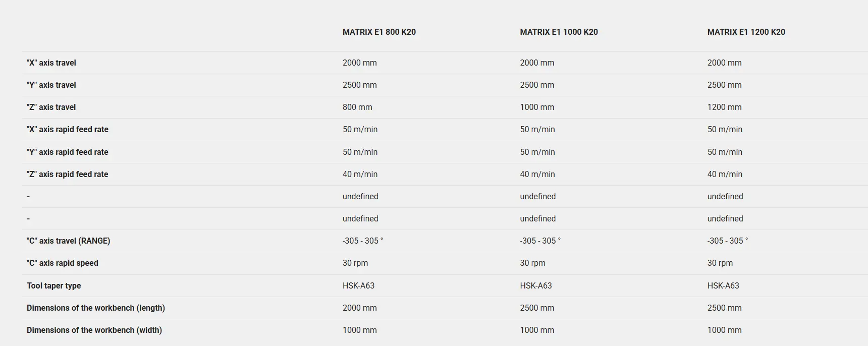Click the Tool taper type label
The image size is (868, 346).
click(x=54, y=285)
